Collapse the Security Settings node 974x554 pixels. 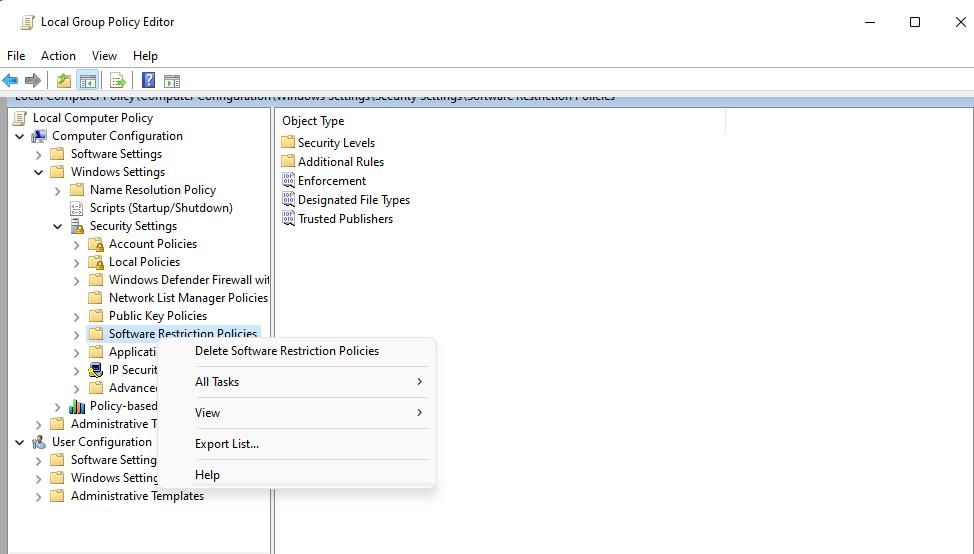tap(58, 227)
